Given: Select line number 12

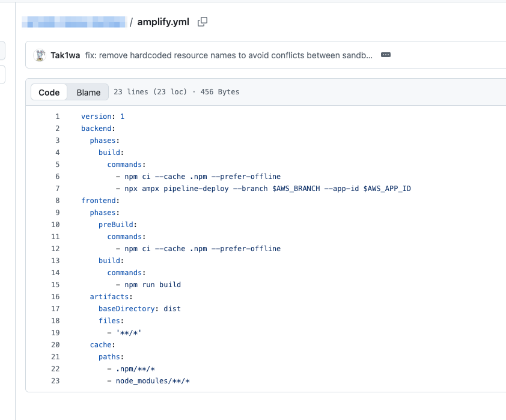Looking at the screenshot, I should (x=55, y=249).
